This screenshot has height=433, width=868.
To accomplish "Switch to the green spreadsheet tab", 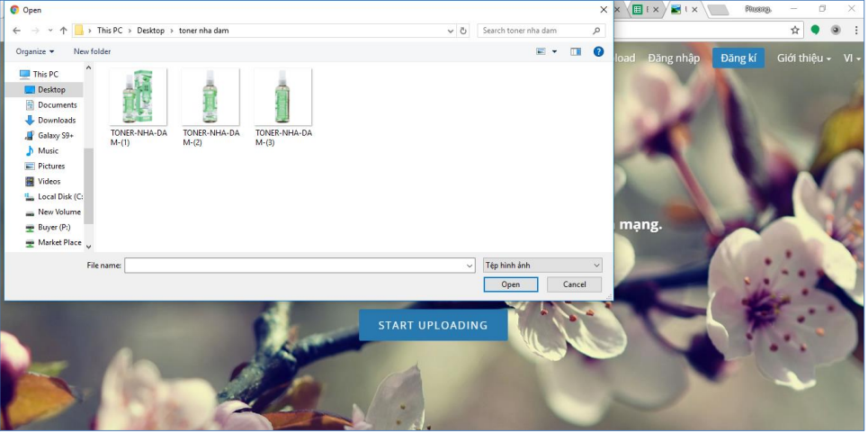I will click(640, 10).
